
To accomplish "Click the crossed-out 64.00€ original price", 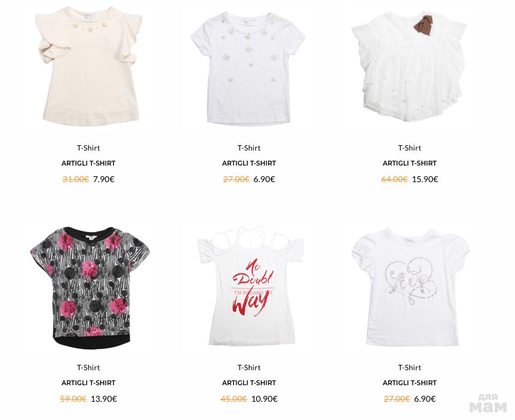I will 395,179.
